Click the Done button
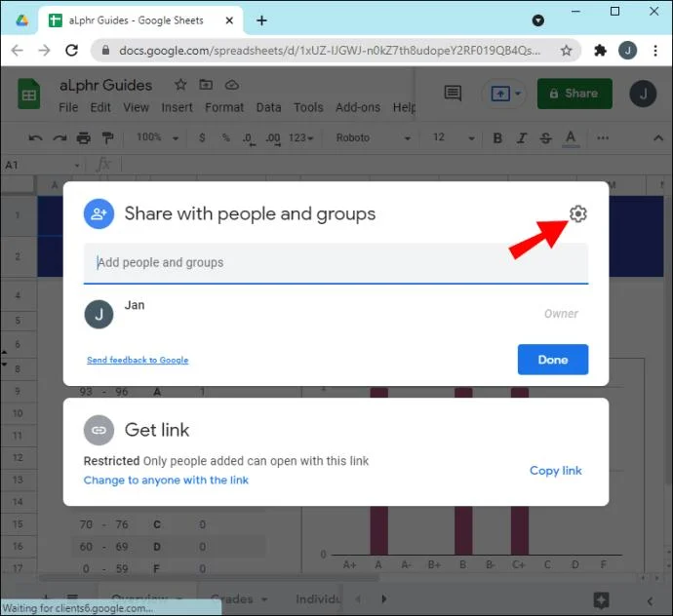The image size is (673, 616). [553, 360]
